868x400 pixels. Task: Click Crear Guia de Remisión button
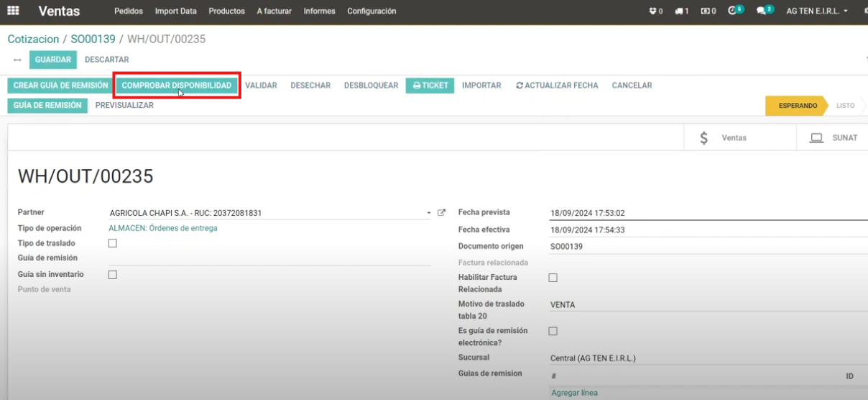(x=61, y=86)
